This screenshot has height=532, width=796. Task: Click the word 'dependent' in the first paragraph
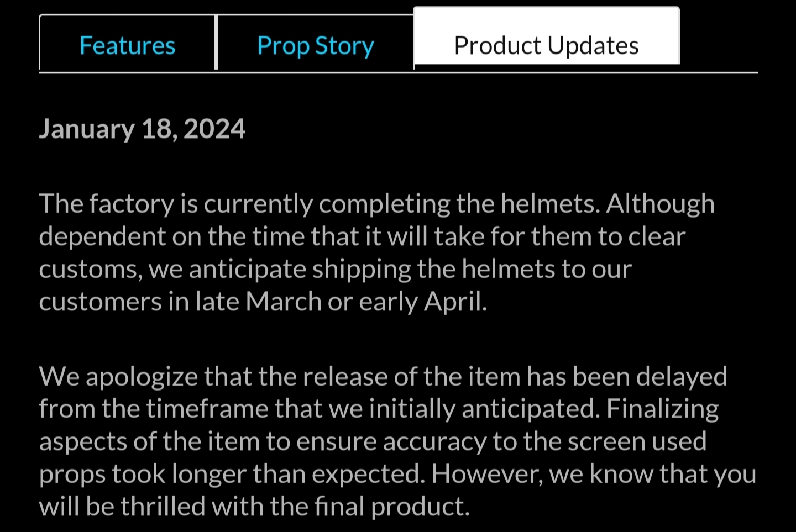pyautogui.click(x=102, y=237)
